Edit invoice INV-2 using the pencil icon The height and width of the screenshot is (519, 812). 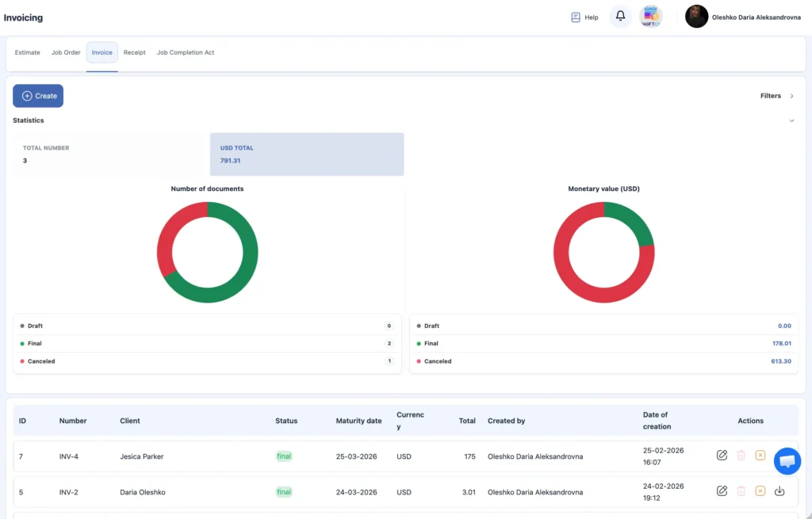tap(722, 491)
